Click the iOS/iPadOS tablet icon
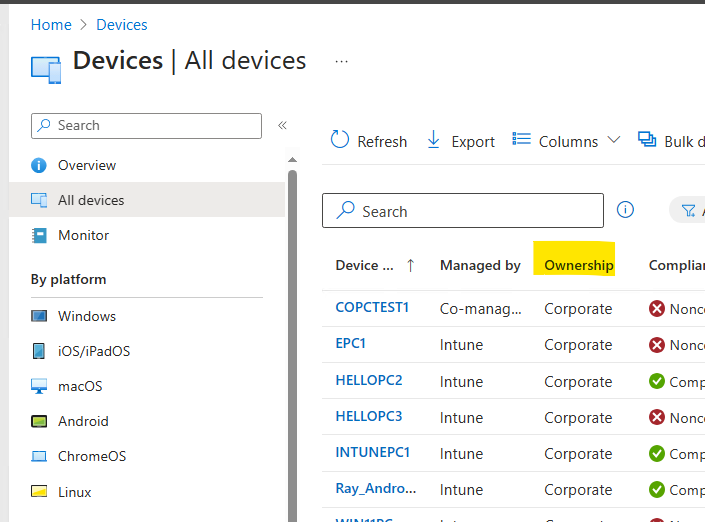The width and height of the screenshot is (705, 522). (39, 351)
